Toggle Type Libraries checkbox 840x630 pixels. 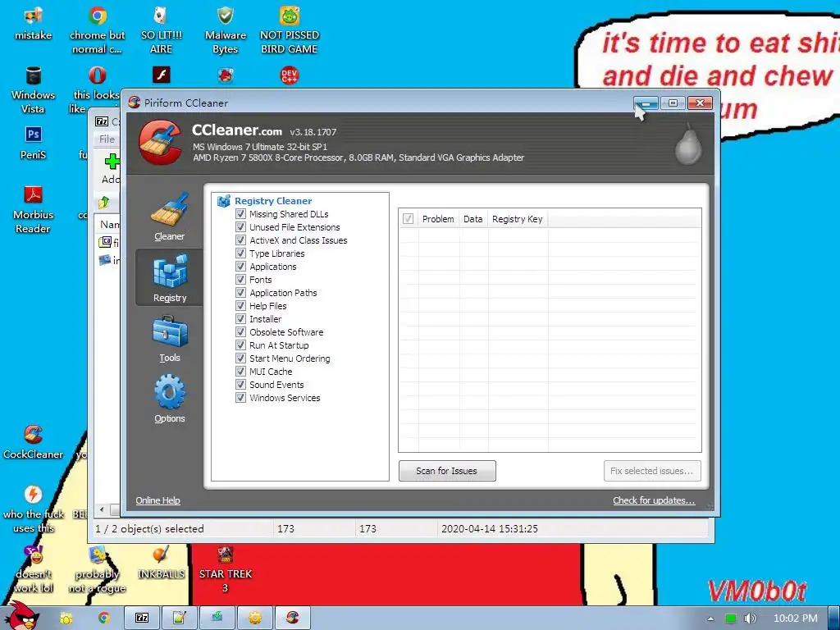pyautogui.click(x=240, y=253)
